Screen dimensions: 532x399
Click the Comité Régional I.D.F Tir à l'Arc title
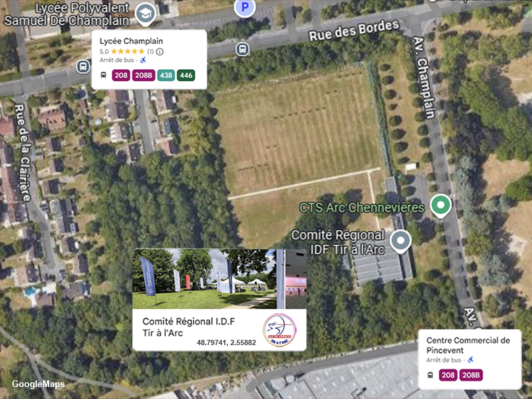point(188,327)
